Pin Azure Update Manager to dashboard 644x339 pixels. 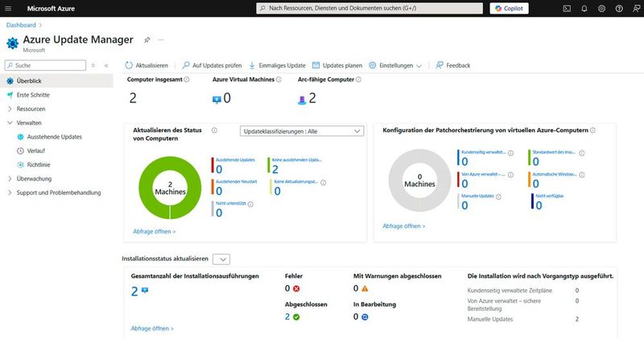click(x=147, y=39)
